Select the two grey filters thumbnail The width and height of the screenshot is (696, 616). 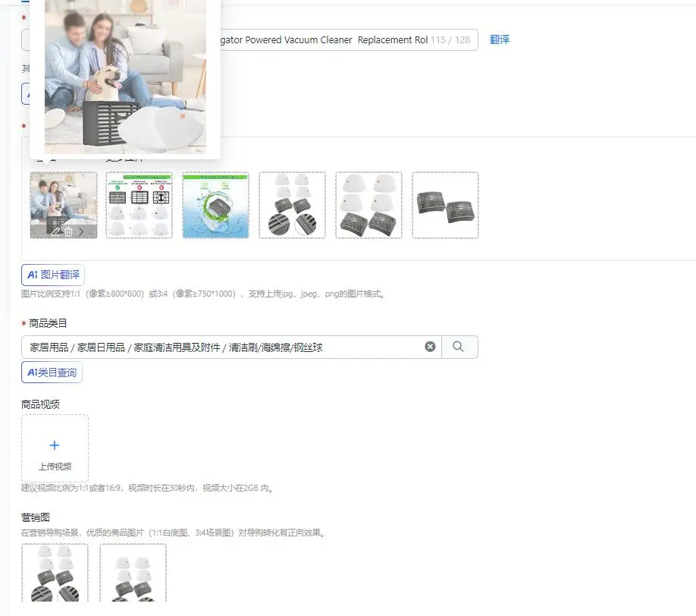tap(446, 205)
